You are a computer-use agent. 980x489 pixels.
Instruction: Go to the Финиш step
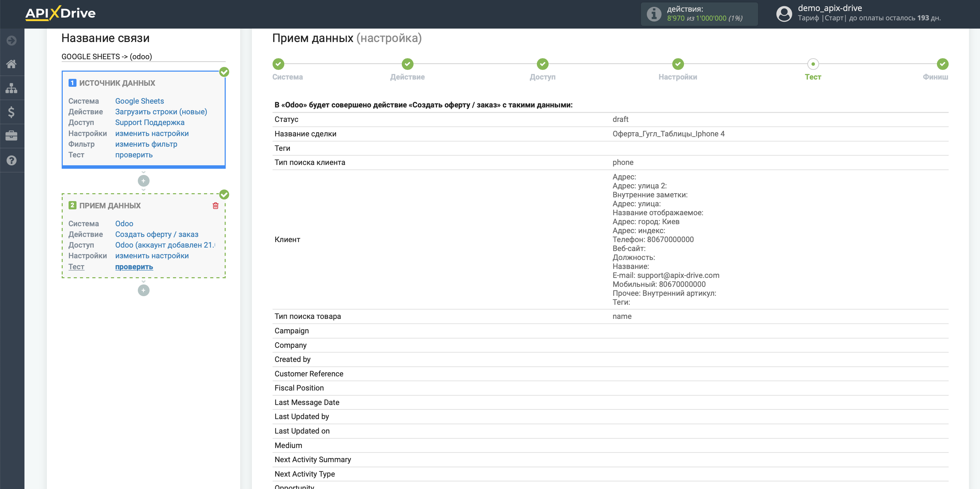pos(942,64)
